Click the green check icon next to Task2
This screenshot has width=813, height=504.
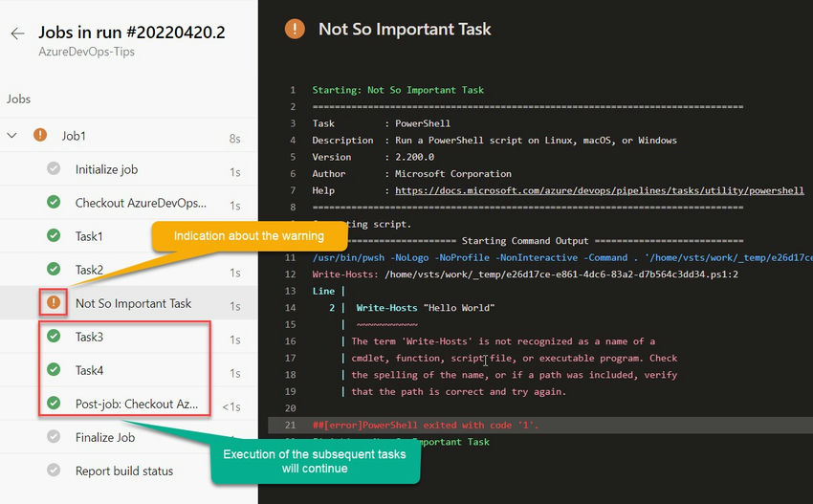pos(54,269)
